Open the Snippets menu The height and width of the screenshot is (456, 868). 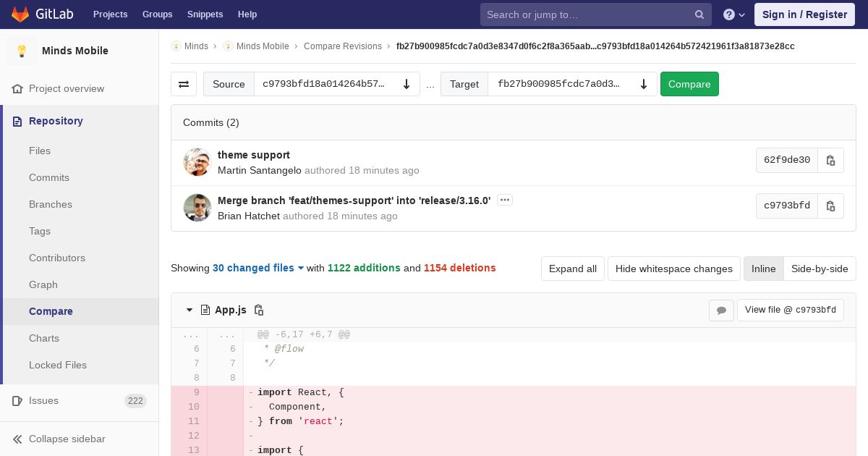[205, 14]
